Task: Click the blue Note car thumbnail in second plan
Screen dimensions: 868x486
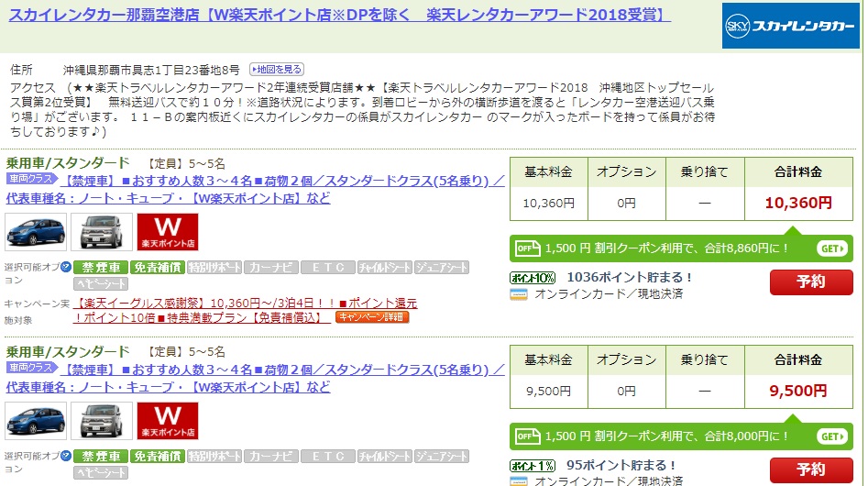Action: click(x=36, y=421)
